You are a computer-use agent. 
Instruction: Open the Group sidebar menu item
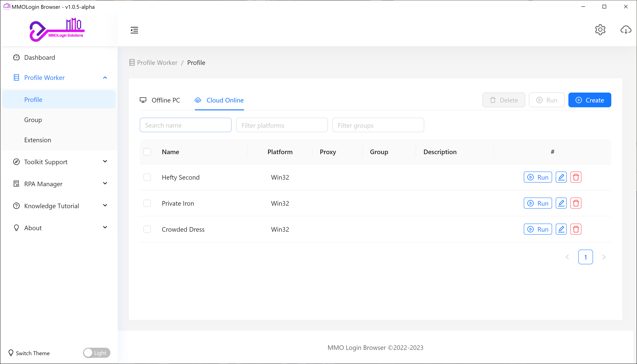(33, 120)
